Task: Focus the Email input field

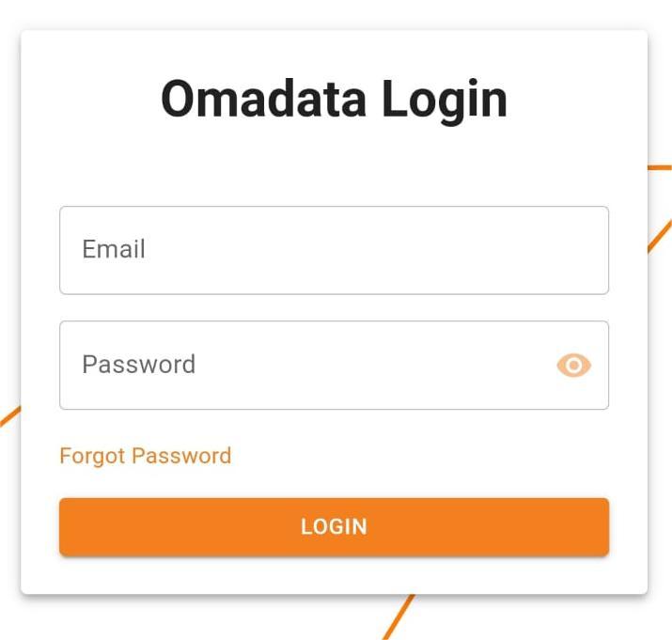Action: click(334, 250)
